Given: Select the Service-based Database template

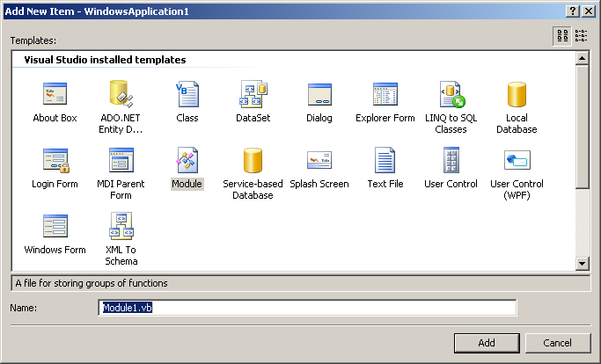Looking at the screenshot, I should (x=253, y=161).
